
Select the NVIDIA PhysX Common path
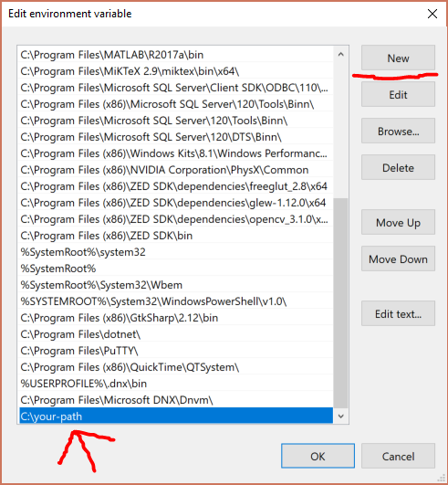[175, 170]
